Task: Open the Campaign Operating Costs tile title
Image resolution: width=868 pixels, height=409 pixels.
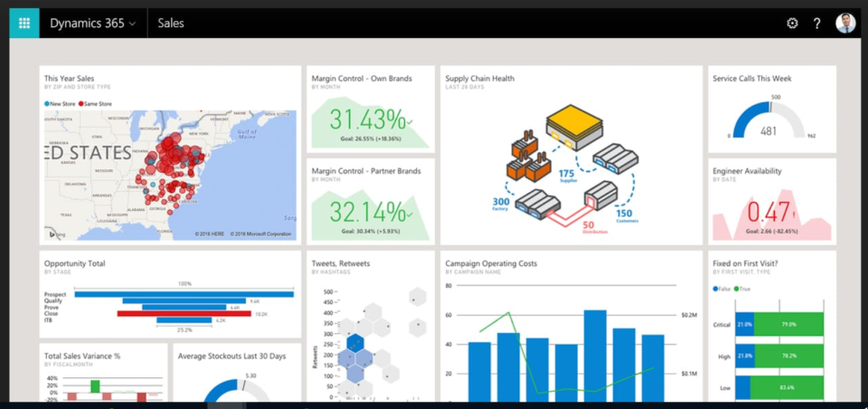Action: (491, 263)
